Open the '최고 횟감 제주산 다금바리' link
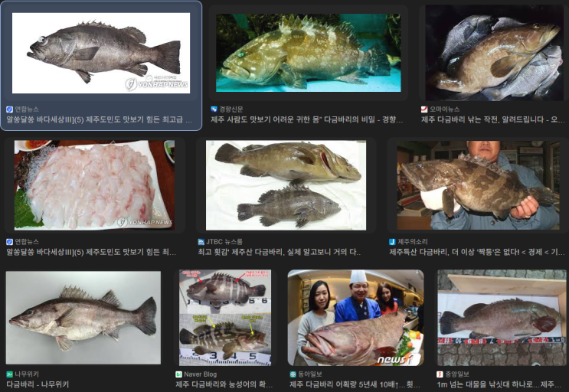 click(x=280, y=252)
